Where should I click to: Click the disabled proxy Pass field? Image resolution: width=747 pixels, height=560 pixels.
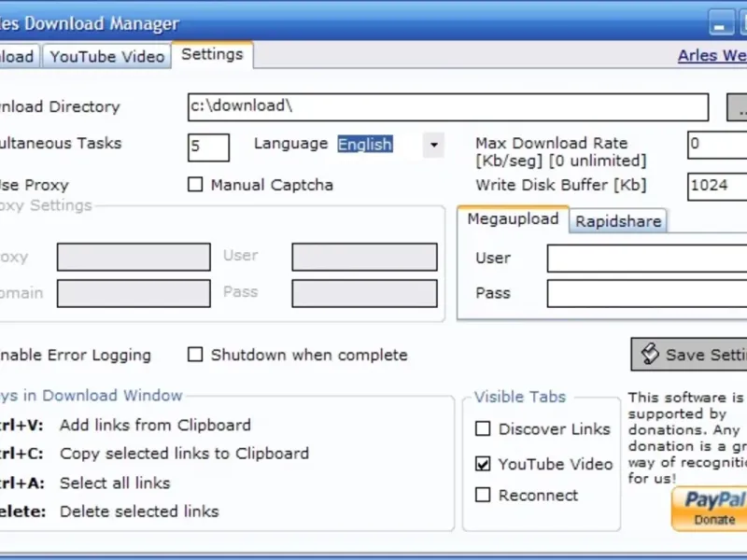click(364, 293)
